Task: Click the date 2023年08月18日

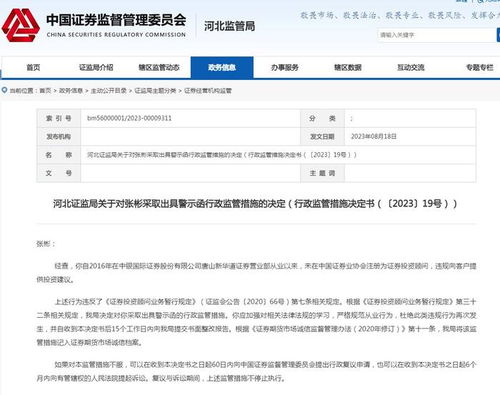Action: point(374,137)
